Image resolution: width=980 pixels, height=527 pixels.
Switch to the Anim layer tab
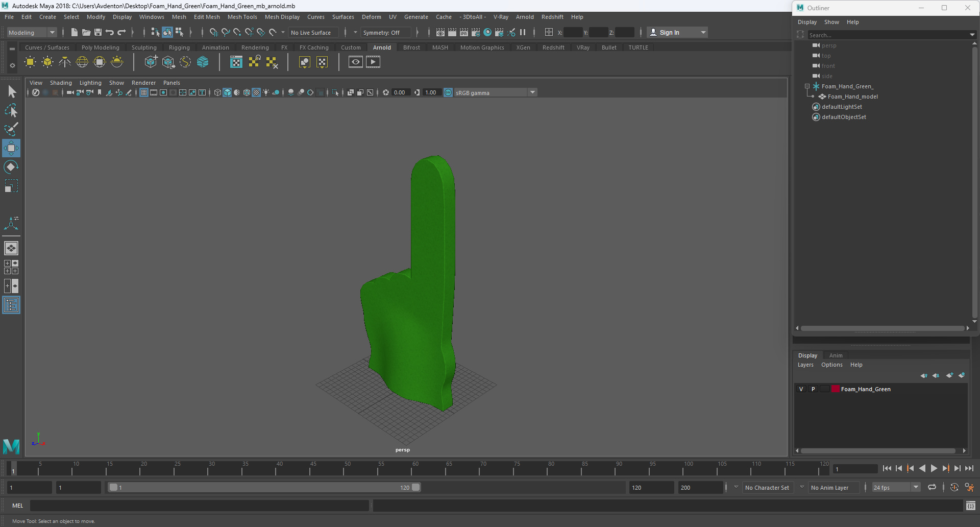[836, 355]
